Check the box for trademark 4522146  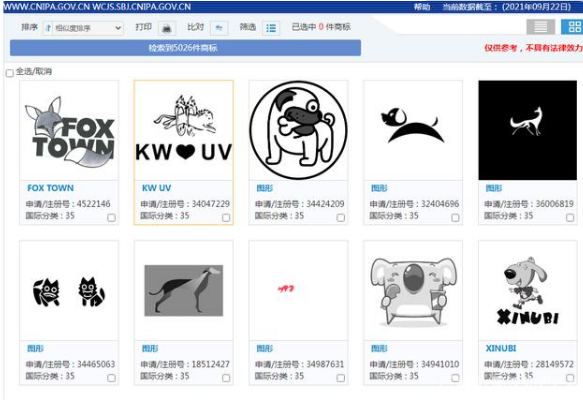pos(111,218)
